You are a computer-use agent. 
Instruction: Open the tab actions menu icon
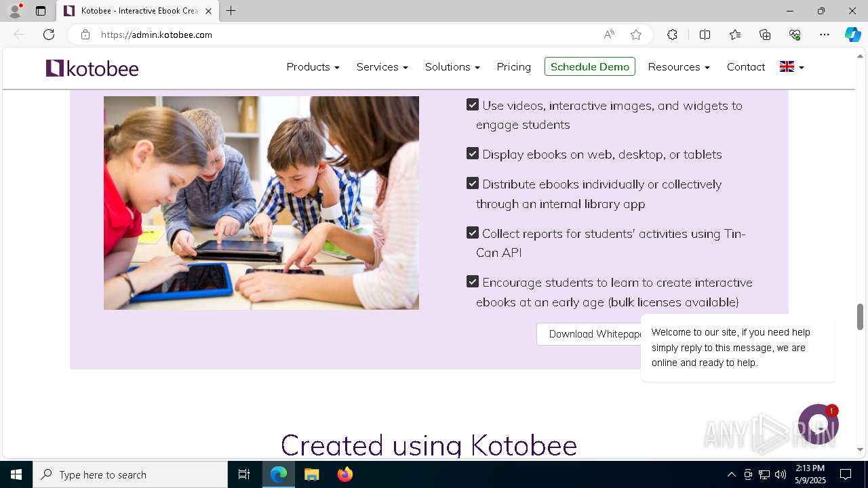click(41, 11)
